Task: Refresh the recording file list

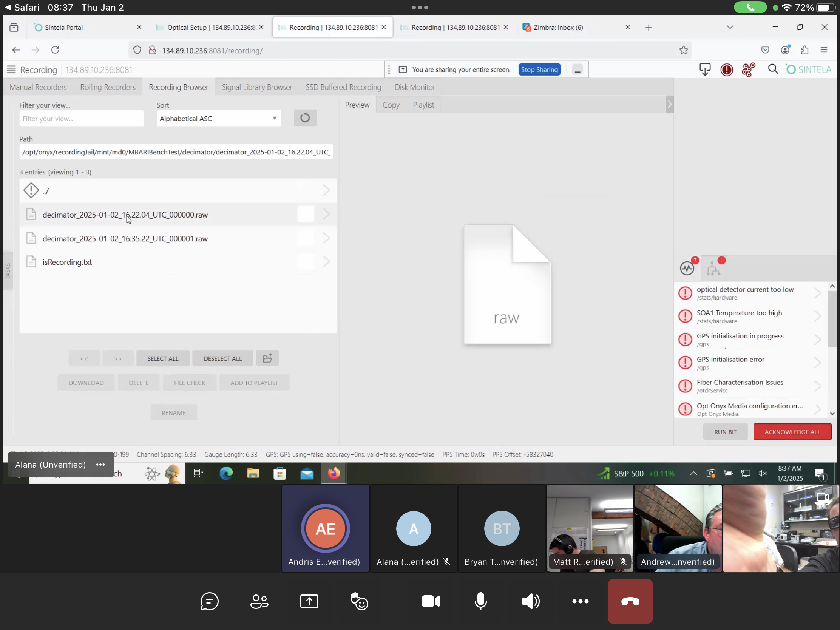Action: click(305, 118)
